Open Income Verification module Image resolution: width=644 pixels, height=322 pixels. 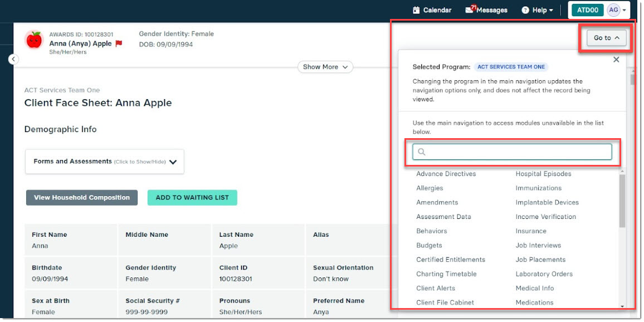point(546,217)
